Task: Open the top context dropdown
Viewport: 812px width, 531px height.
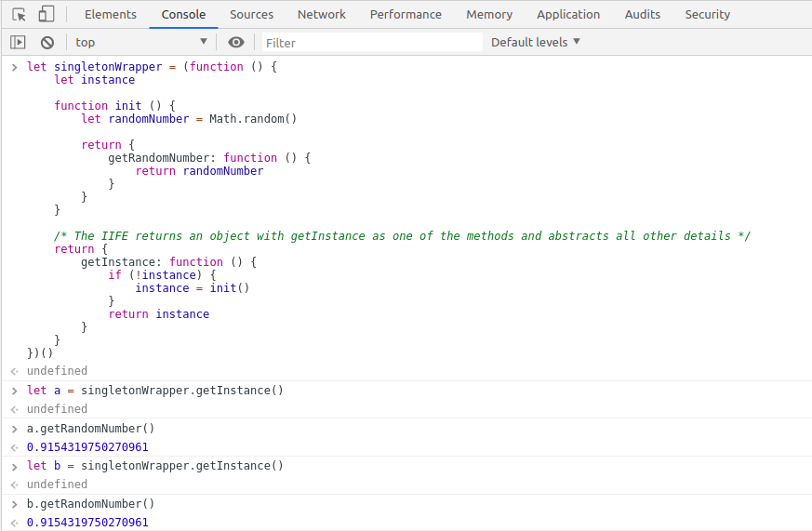Action: [x=141, y=42]
